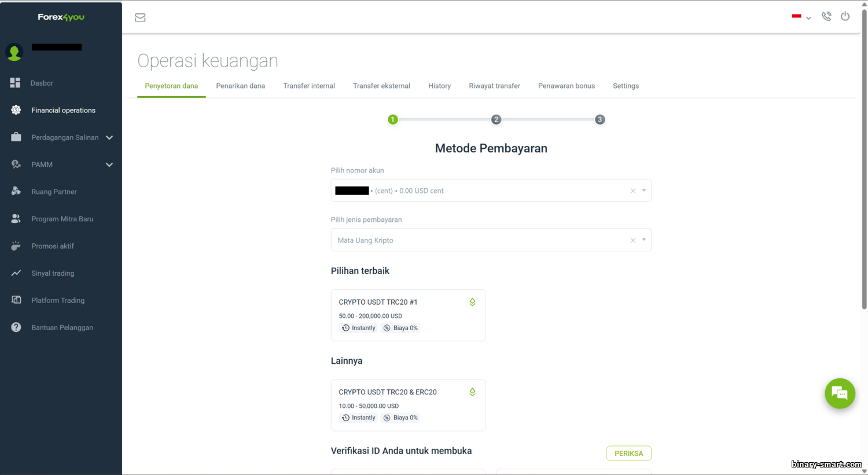Open the Riwayat transfer tab
This screenshot has width=868, height=475.
tap(494, 86)
